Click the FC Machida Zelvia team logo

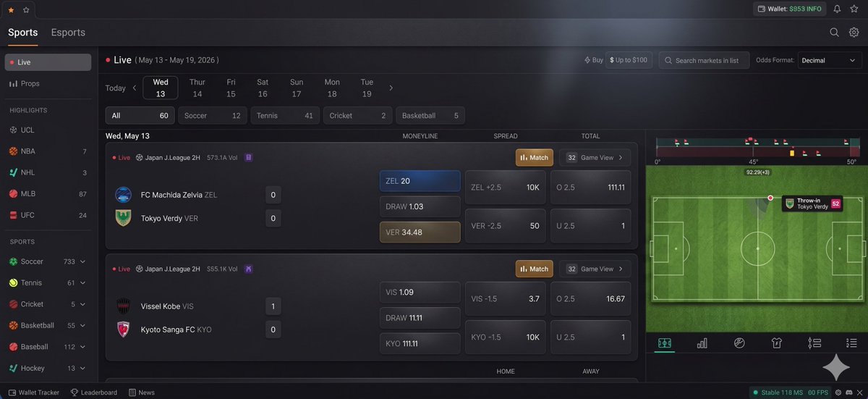pos(123,195)
